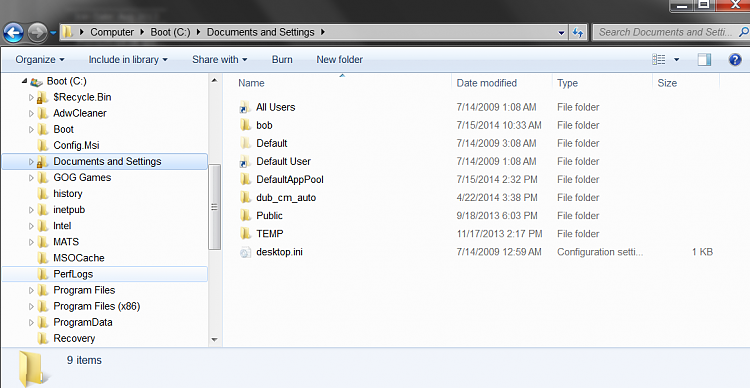
Task: Select the TEMP folder icon
Action: coord(245,233)
